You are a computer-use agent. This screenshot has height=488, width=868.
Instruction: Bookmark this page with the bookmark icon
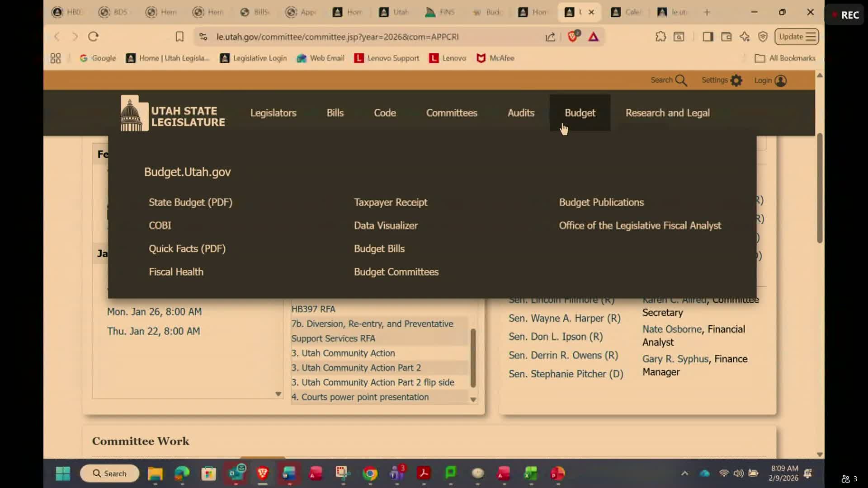pos(179,37)
